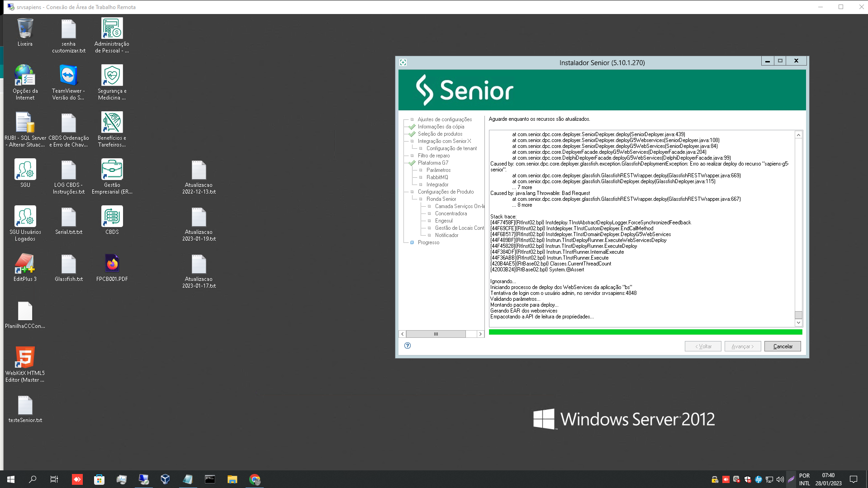Select 'Filtro de reparo' tree step

click(x=434, y=156)
